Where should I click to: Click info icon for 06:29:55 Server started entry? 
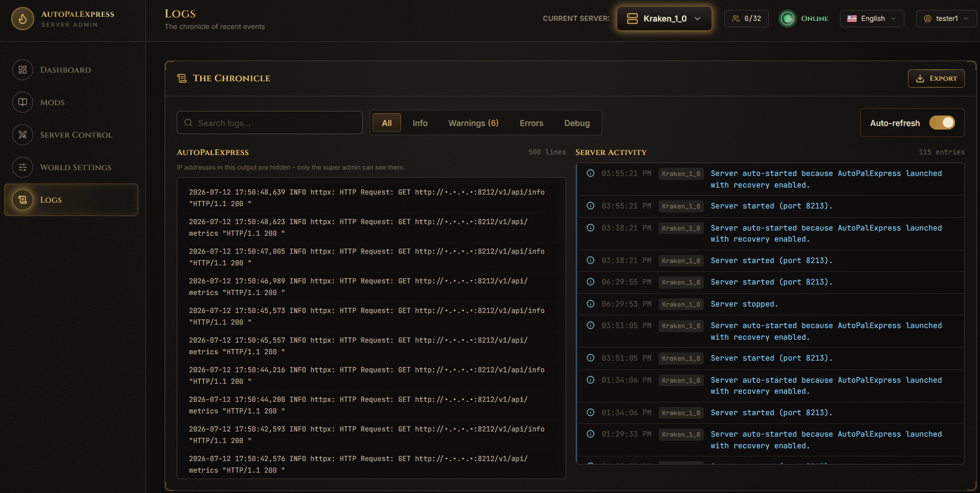[591, 282]
